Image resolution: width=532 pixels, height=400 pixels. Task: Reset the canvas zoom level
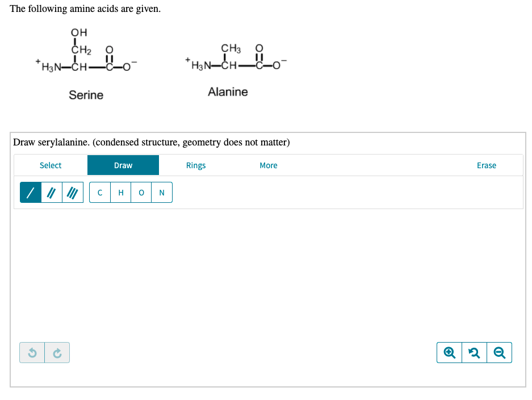click(x=474, y=352)
